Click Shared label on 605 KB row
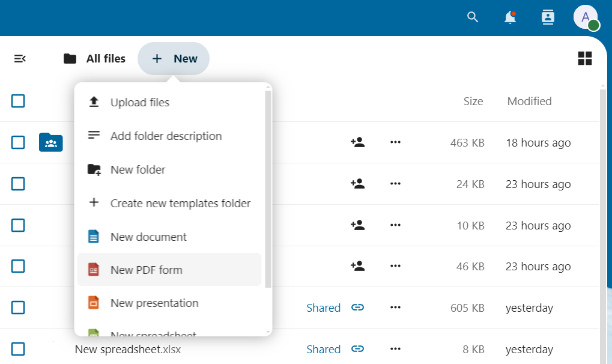Screen dimensions: 612x364 pyautogui.click(x=323, y=308)
